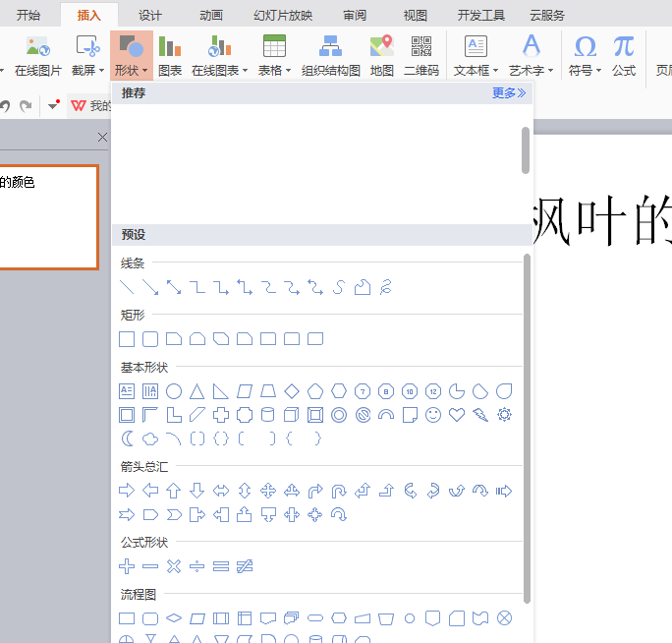Select the up arrow block shape

click(174, 491)
